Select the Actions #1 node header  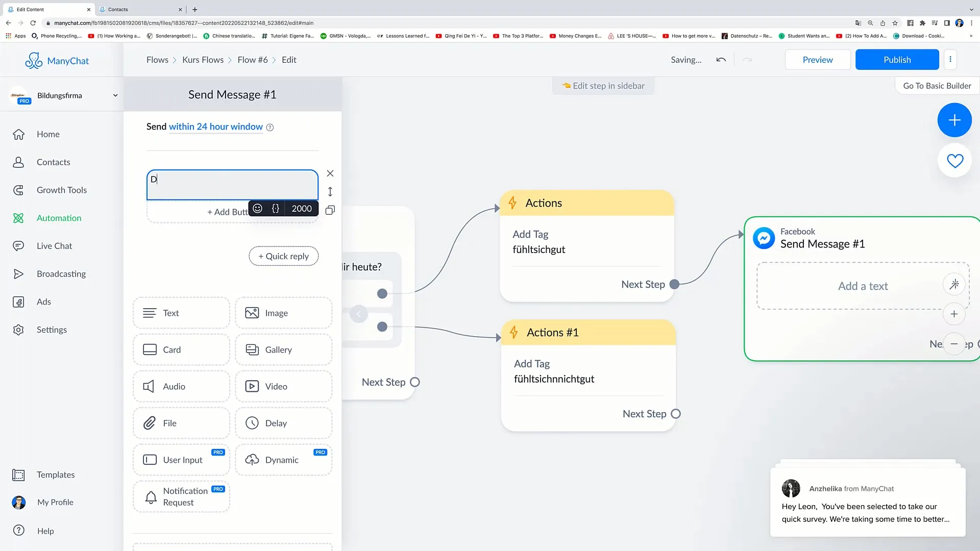tap(589, 333)
